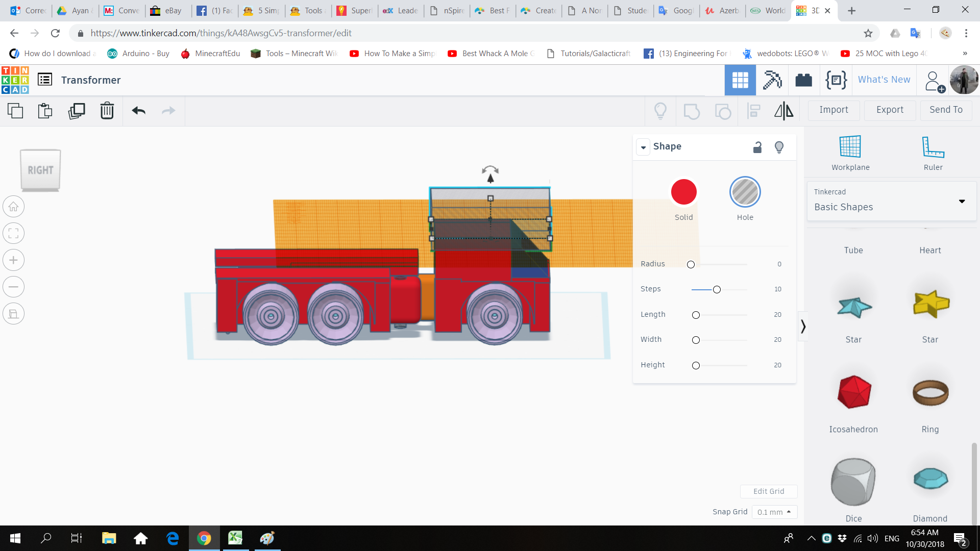Open the What's New menu
This screenshot has width=980, height=551.
[x=884, y=80]
